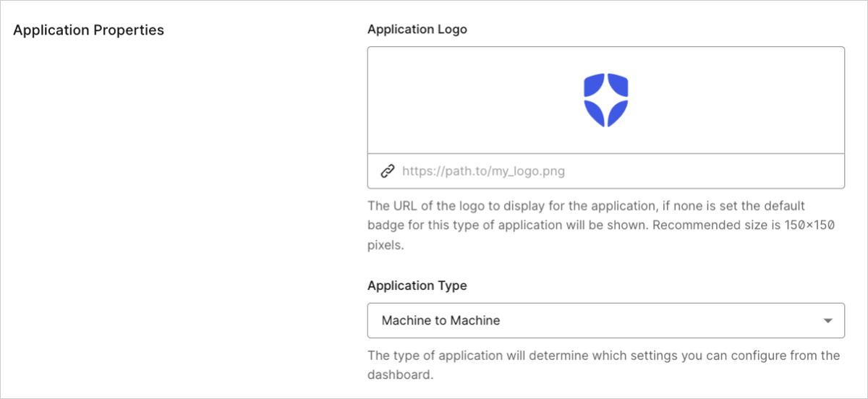Click the Application Properties heading

click(88, 30)
